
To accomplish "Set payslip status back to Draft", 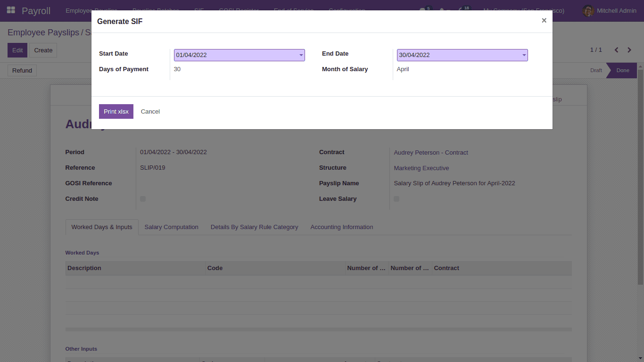I will (x=595, y=70).
